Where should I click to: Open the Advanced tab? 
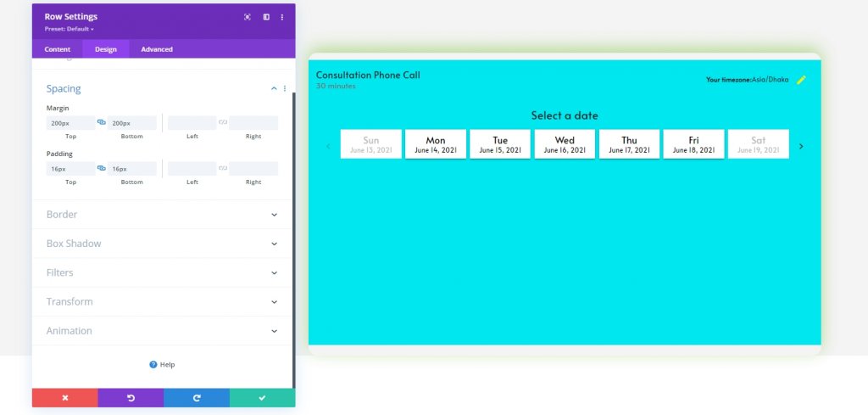coord(157,49)
